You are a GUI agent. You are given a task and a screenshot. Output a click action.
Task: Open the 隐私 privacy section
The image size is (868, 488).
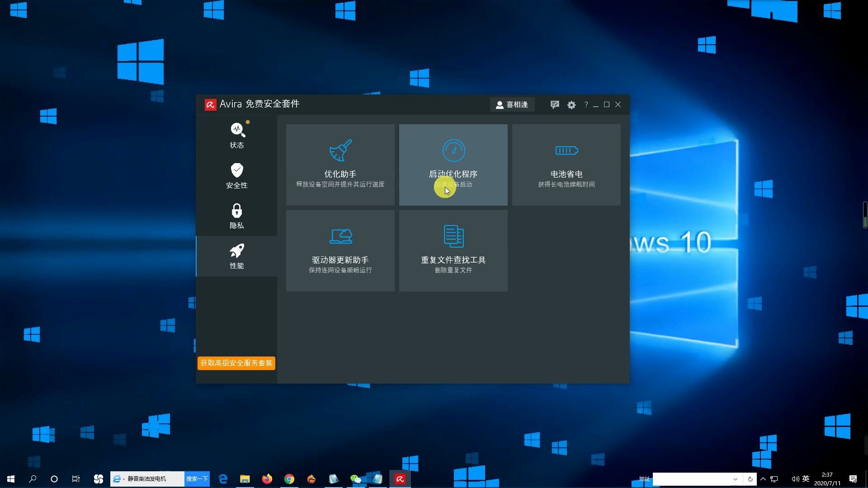pyautogui.click(x=236, y=216)
